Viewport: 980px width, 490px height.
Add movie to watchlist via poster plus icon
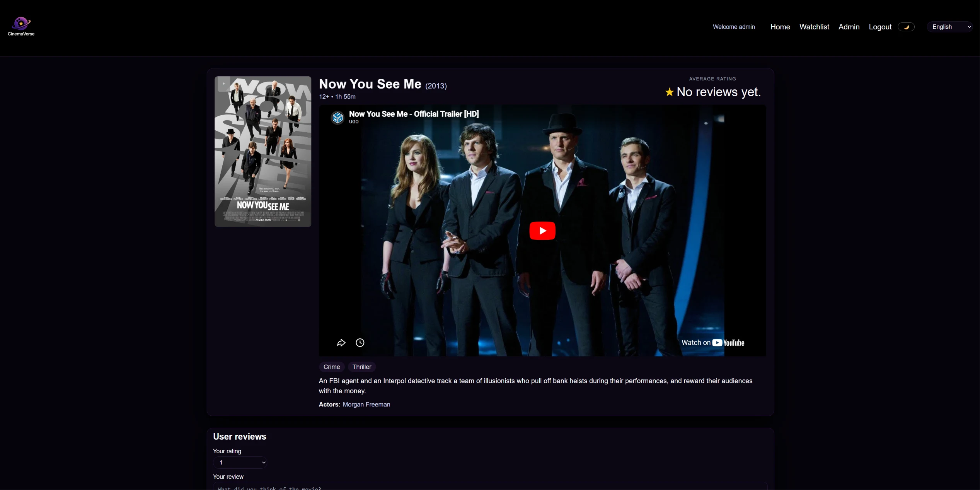(224, 84)
